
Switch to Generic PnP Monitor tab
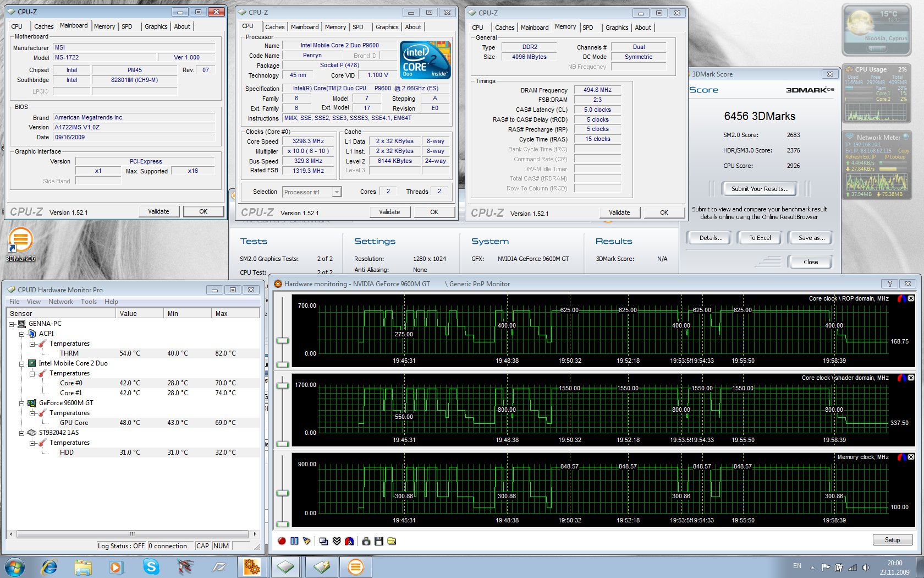tap(479, 284)
